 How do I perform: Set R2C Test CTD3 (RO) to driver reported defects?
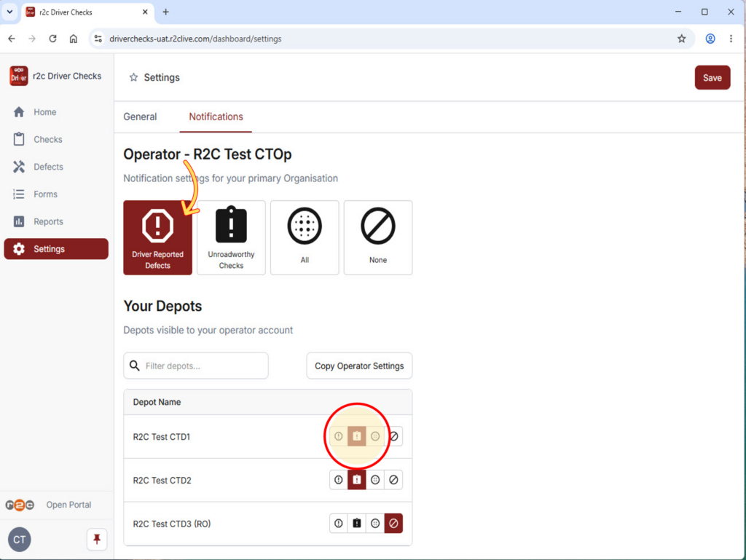(x=338, y=524)
